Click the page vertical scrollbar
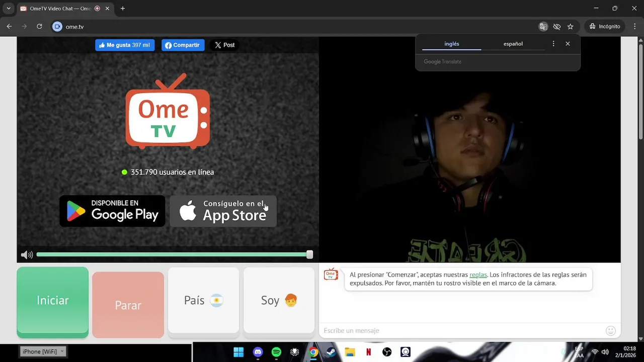 (640, 90)
